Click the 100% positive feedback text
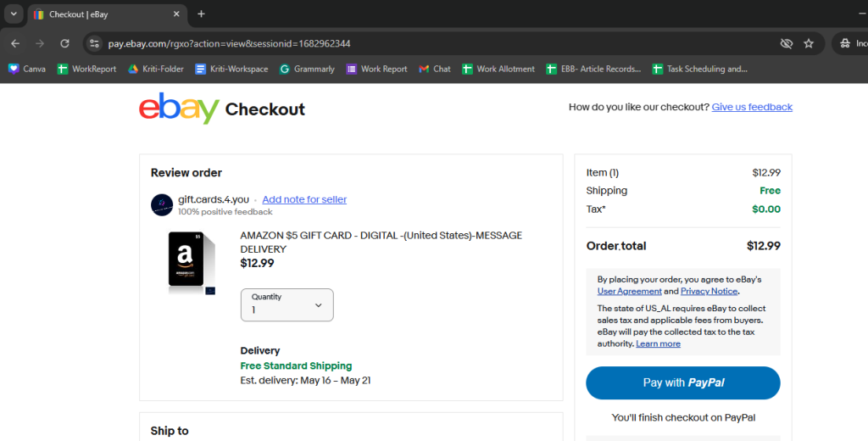868x441 pixels. point(225,212)
